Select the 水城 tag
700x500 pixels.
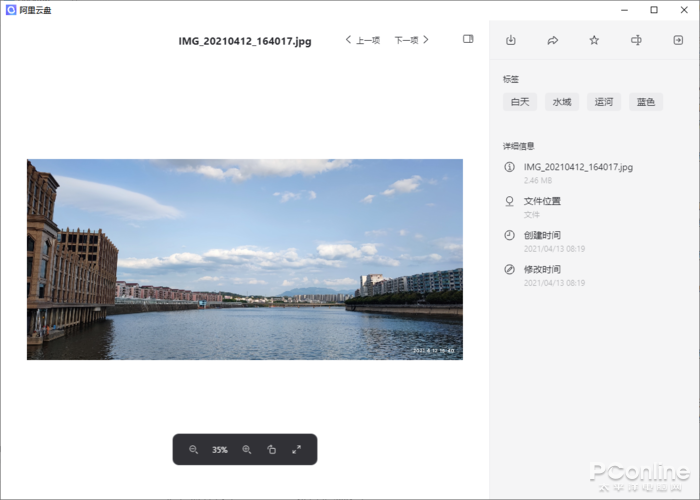pyautogui.click(x=561, y=102)
